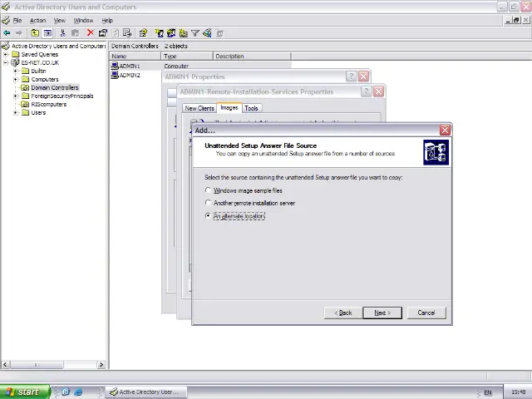The width and height of the screenshot is (532, 399).
Task: Open Properties via the toolbar icon
Action: (x=103, y=33)
